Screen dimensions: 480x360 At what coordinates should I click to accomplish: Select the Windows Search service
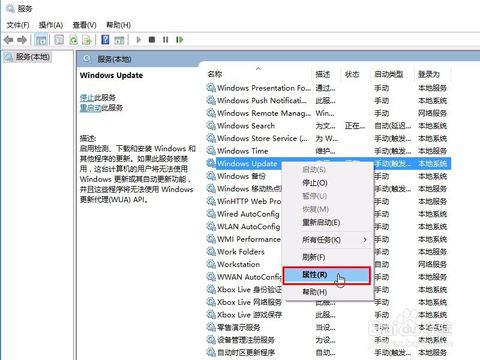point(328,126)
